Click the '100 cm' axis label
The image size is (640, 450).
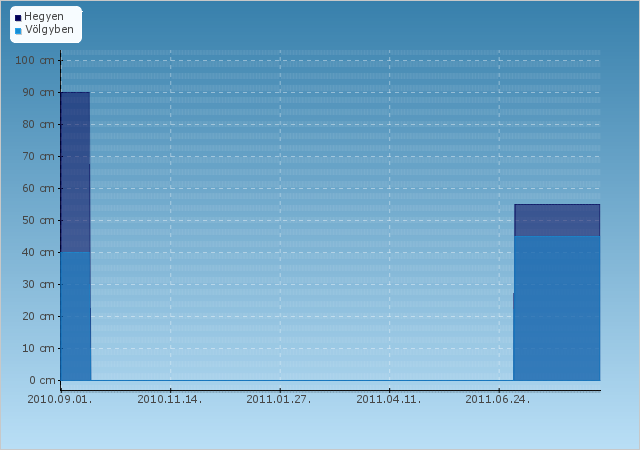[x=35, y=60]
